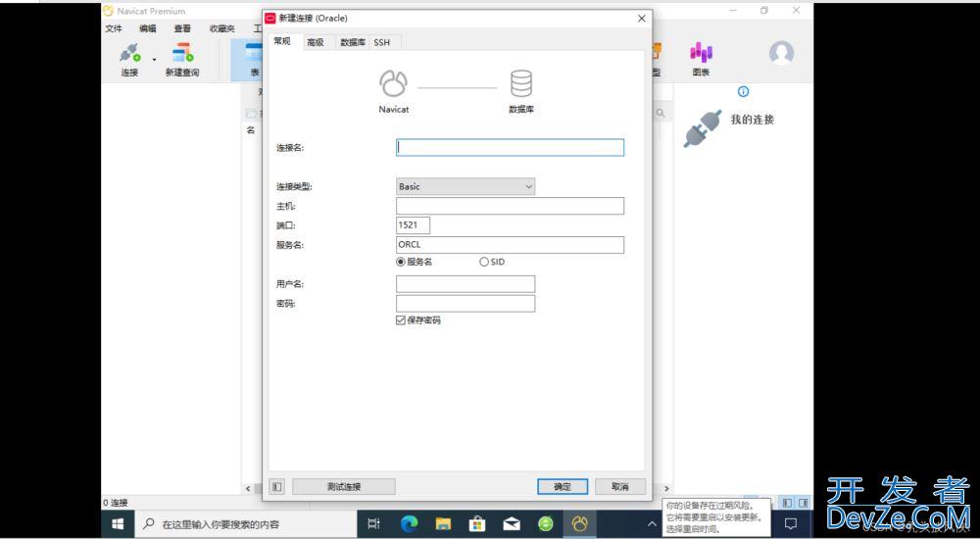Image resolution: width=980 pixels, height=539 pixels.
Task: Click the 服务名 field containing ORCL
Action: pyautogui.click(x=510, y=244)
